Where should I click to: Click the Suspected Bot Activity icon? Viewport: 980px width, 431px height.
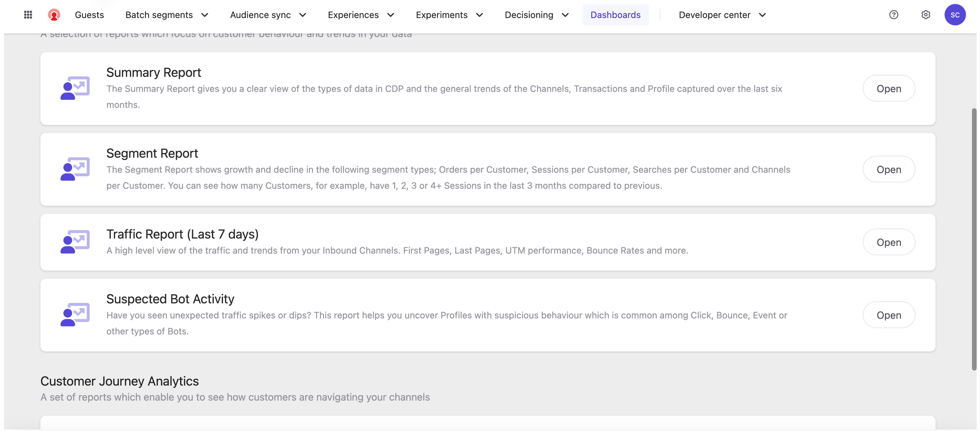tap(75, 315)
